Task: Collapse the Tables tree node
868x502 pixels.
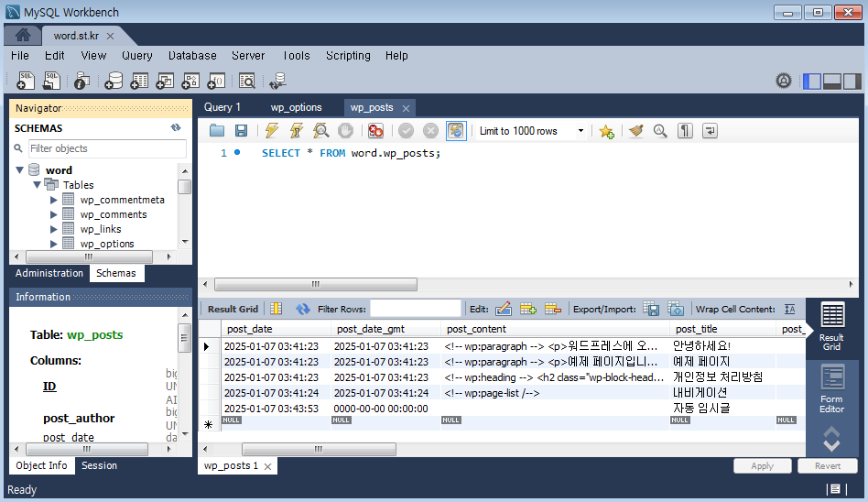Action: click(x=37, y=184)
